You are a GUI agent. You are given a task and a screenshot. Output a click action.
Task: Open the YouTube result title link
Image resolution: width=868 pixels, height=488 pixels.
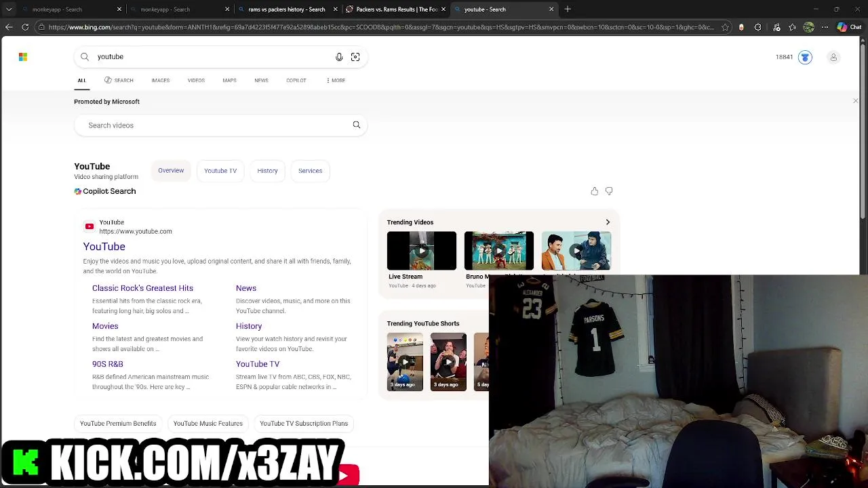[x=104, y=247]
